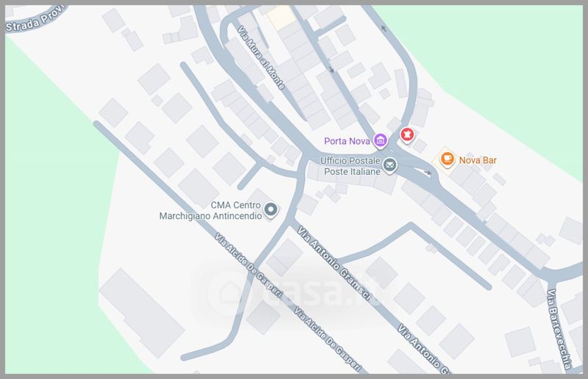Screen dimensions: 588x379
Task: Click the purple Porta Nova landmark icon
Action: click(380, 141)
